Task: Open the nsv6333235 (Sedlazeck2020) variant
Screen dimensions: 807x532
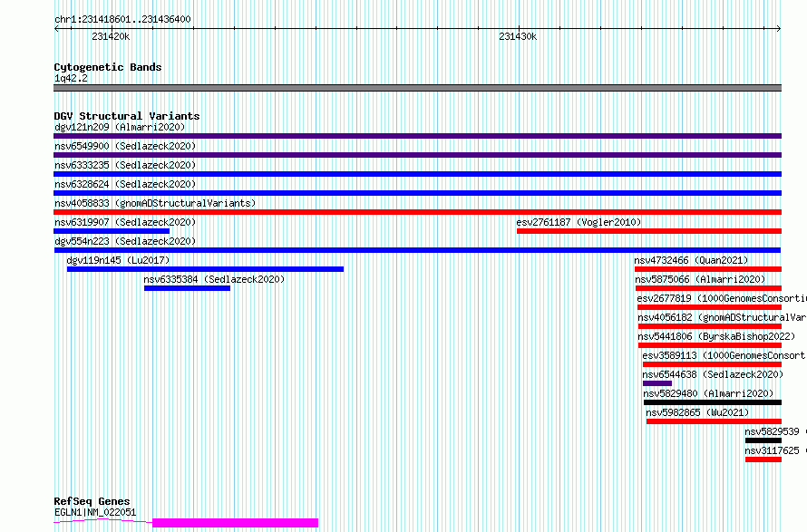Action: (417, 174)
